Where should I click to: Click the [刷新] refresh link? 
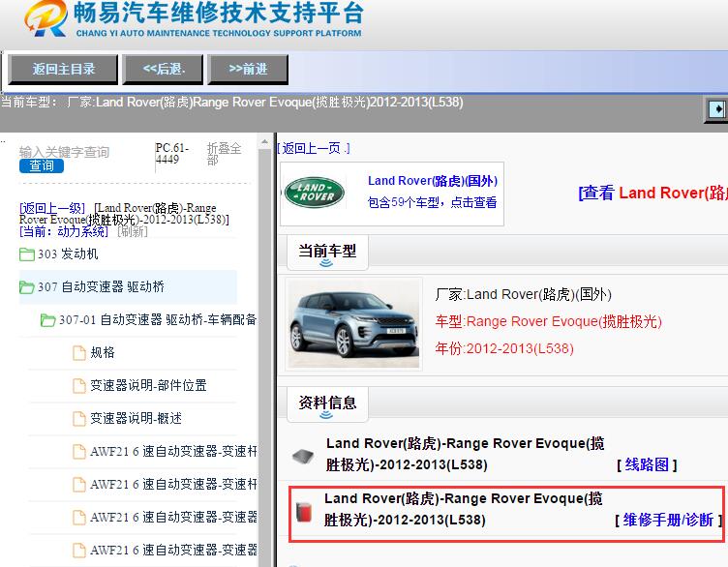click(133, 231)
